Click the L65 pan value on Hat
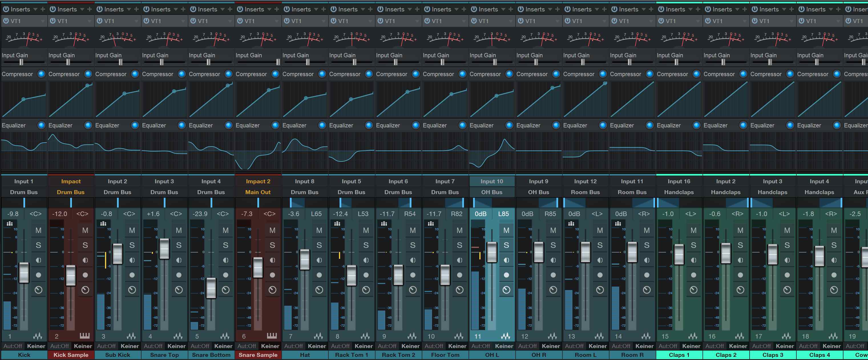868x360 pixels. click(x=316, y=214)
